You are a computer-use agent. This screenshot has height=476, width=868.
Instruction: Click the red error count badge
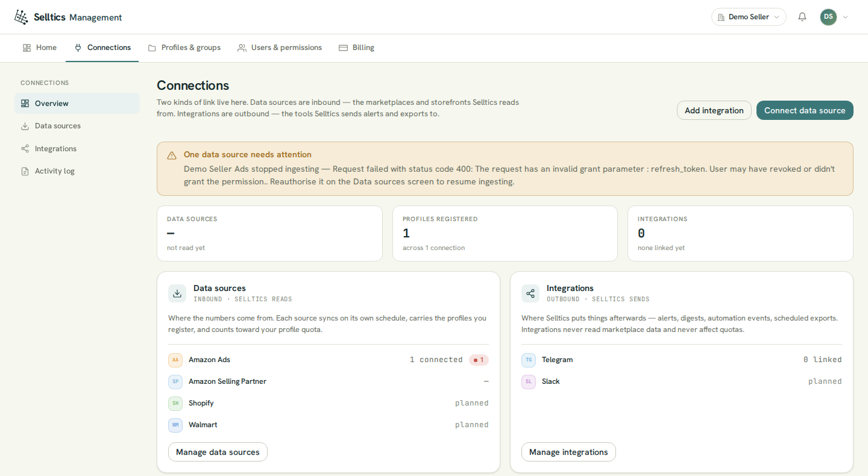[479, 360]
